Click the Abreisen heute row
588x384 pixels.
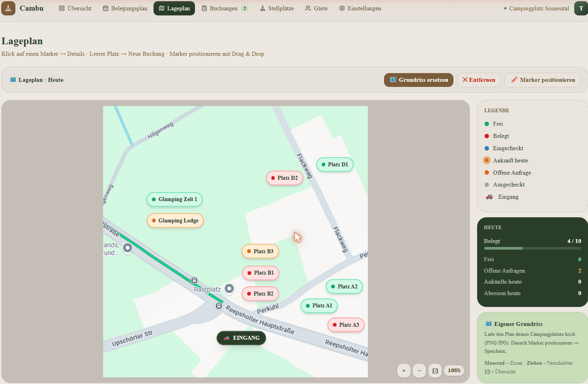tap(533, 293)
